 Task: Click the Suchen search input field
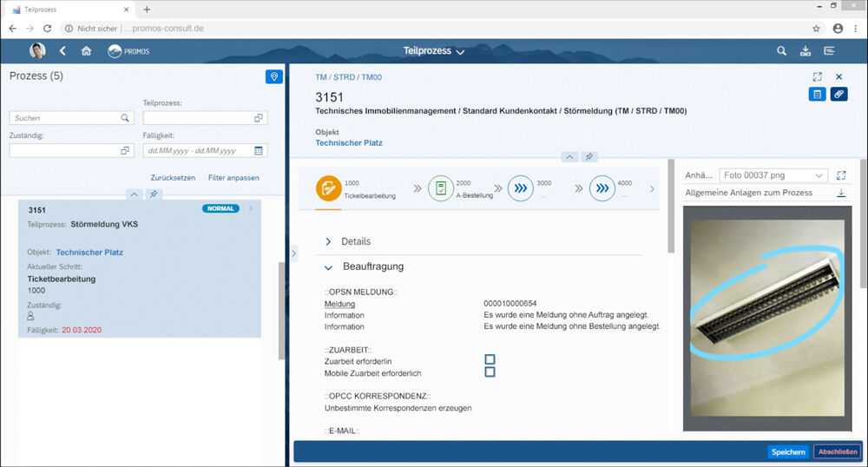[x=65, y=118]
